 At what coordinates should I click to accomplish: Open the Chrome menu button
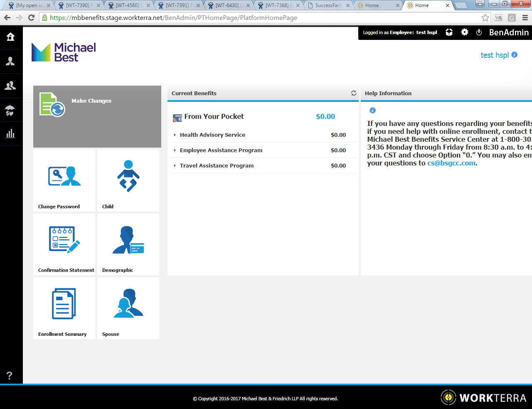pyautogui.click(x=525, y=17)
